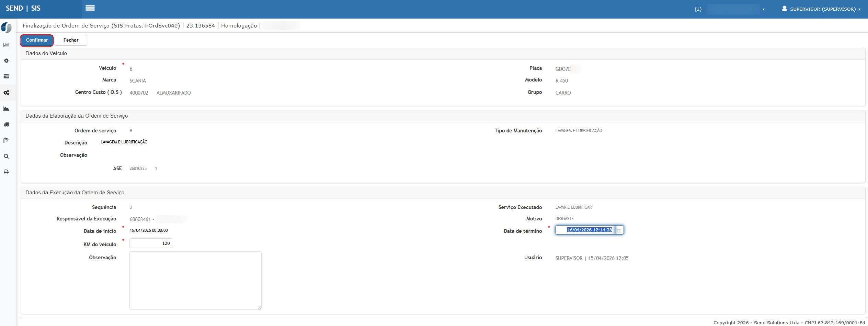
Task: Click the Send logo icon in sidebar
Action: tap(7, 28)
